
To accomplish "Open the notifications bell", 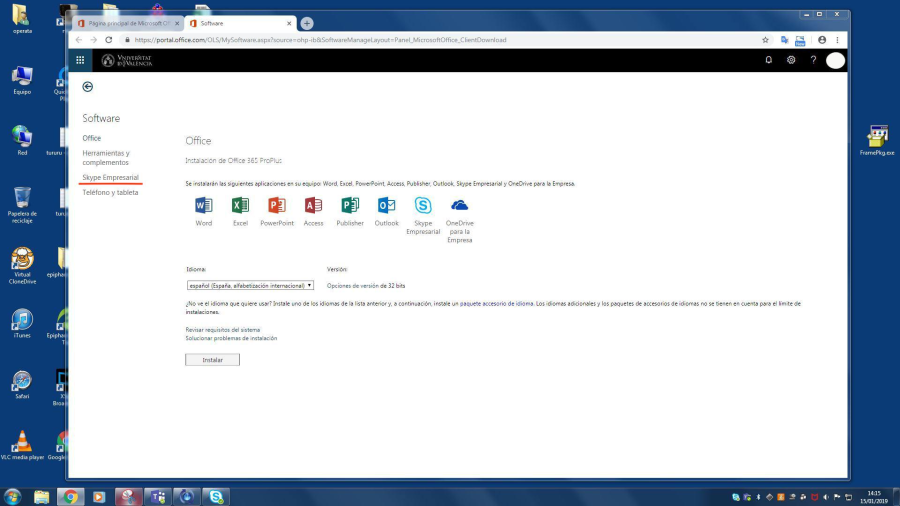I will (769, 60).
